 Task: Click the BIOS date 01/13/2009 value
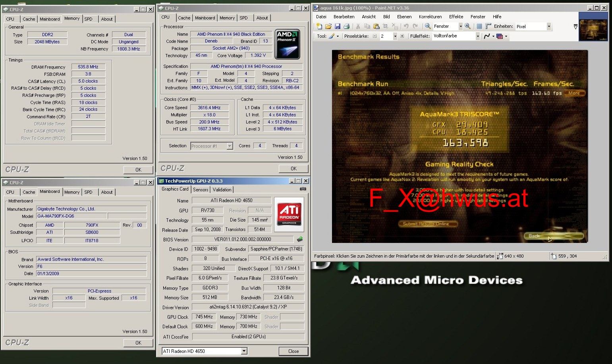coord(91,273)
